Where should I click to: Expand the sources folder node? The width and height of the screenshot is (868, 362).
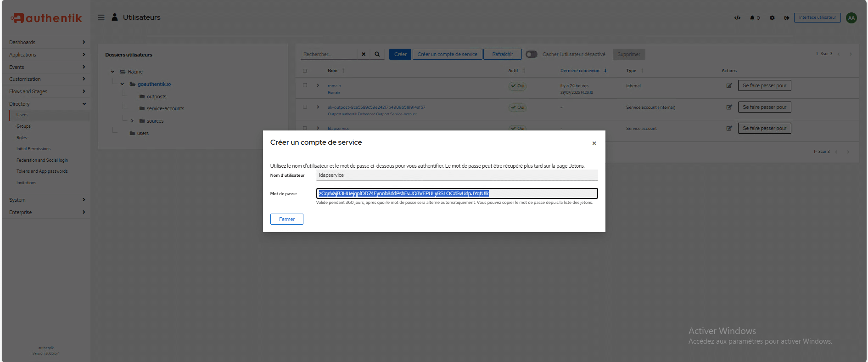[x=132, y=121]
